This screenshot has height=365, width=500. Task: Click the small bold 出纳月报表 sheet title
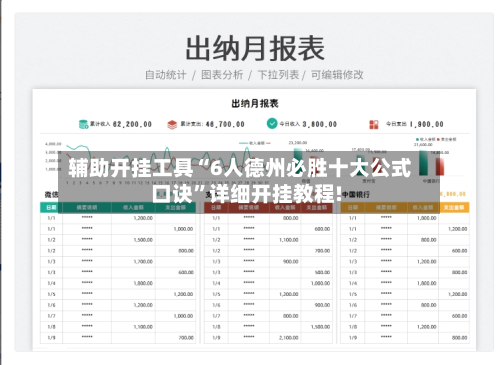(x=255, y=103)
